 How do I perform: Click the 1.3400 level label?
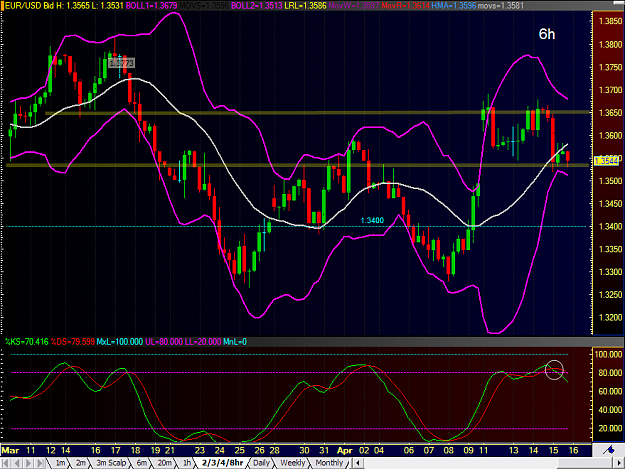coord(372,220)
